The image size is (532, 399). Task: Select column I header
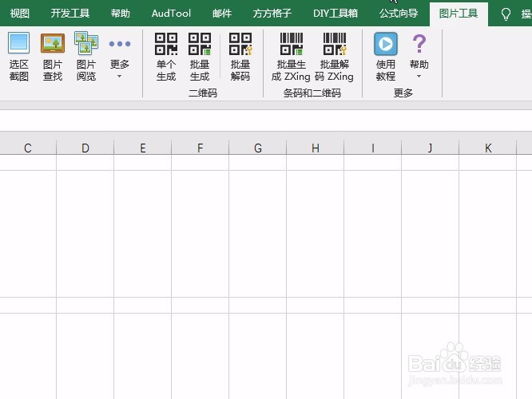pos(373,148)
